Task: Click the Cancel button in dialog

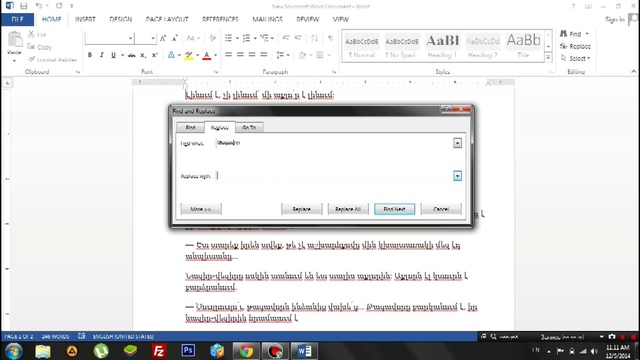Action: coord(441,209)
